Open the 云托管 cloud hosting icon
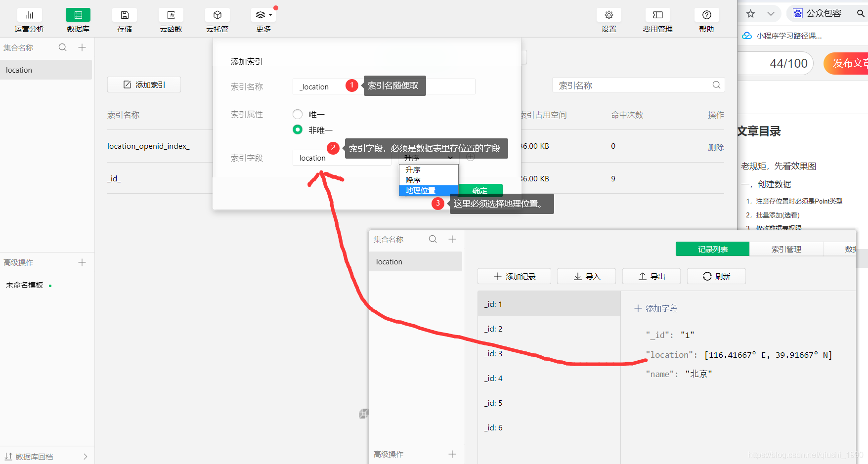 point(217,15)
